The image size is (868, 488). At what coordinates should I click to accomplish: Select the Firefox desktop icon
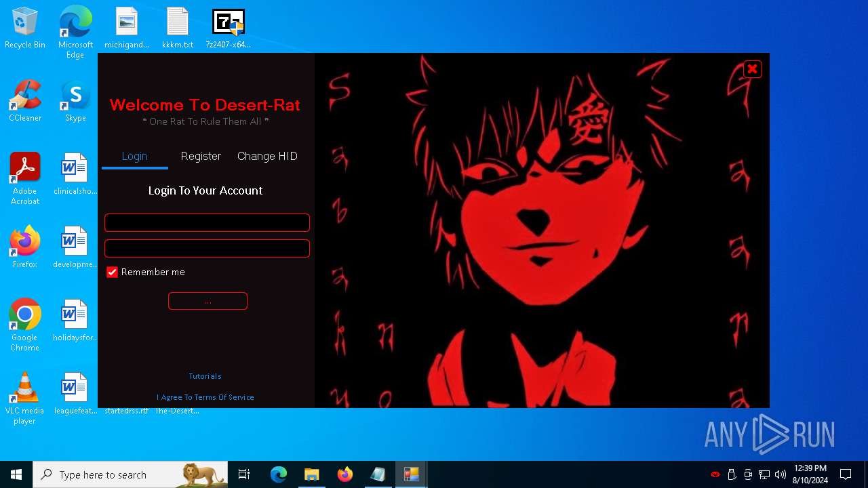tap(25, 248)
